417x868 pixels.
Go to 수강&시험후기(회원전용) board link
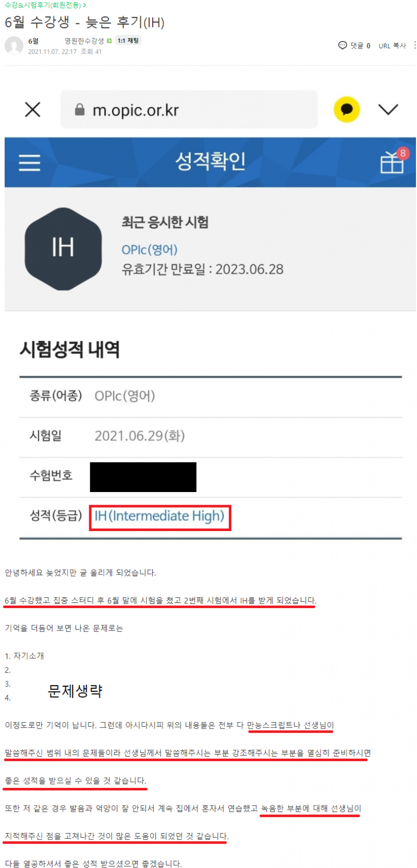44,5
